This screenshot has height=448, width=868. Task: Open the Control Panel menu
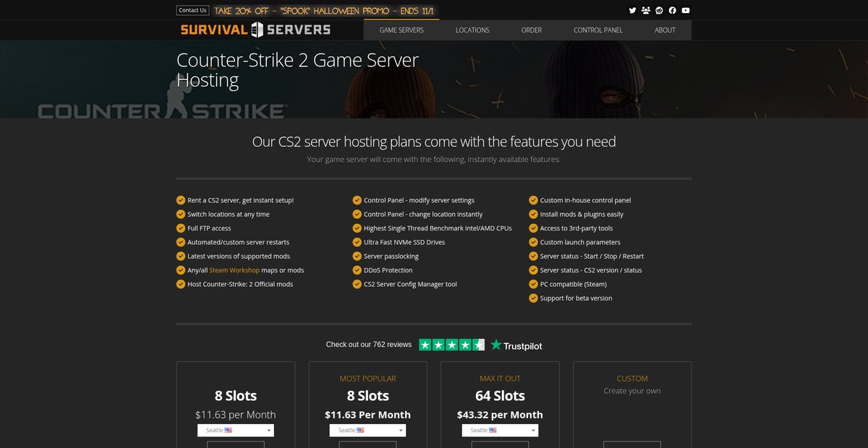598,30
